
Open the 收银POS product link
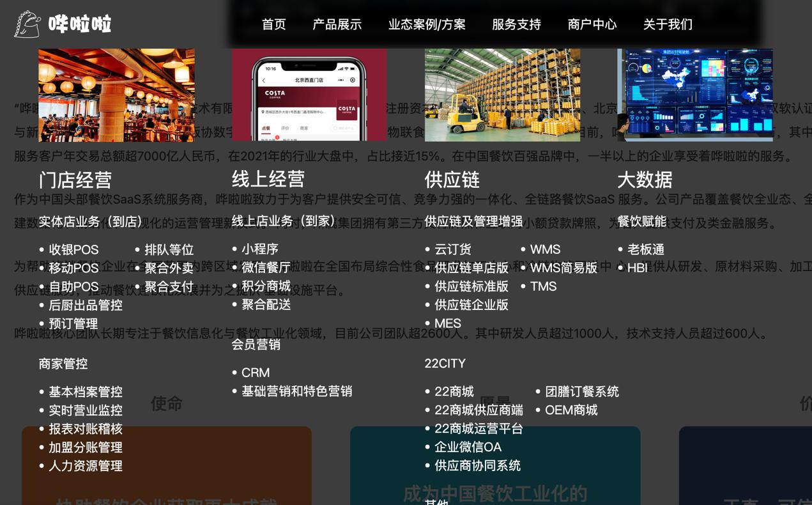click(x=74, y=249)
